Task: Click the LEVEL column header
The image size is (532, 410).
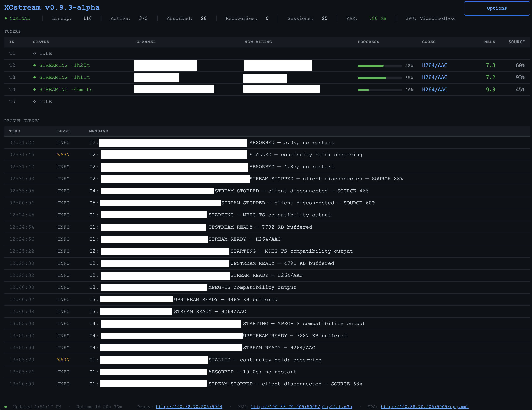Action: click(64, 131)
